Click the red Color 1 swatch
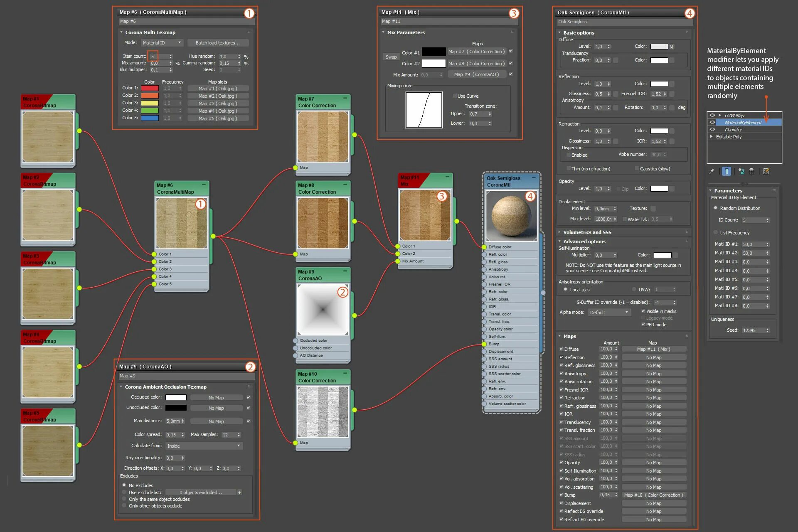The image size is (798, 532). pos(150,88)
